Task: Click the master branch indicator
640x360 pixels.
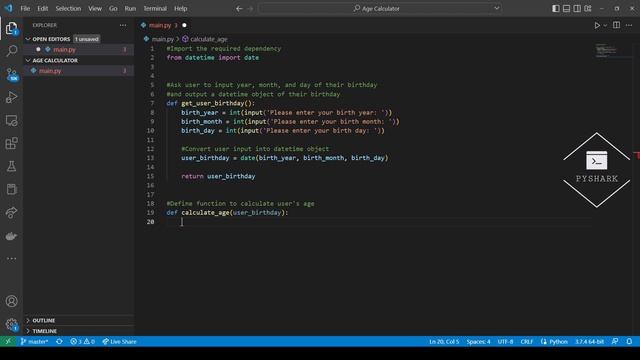Action: [x=34, y=341]
